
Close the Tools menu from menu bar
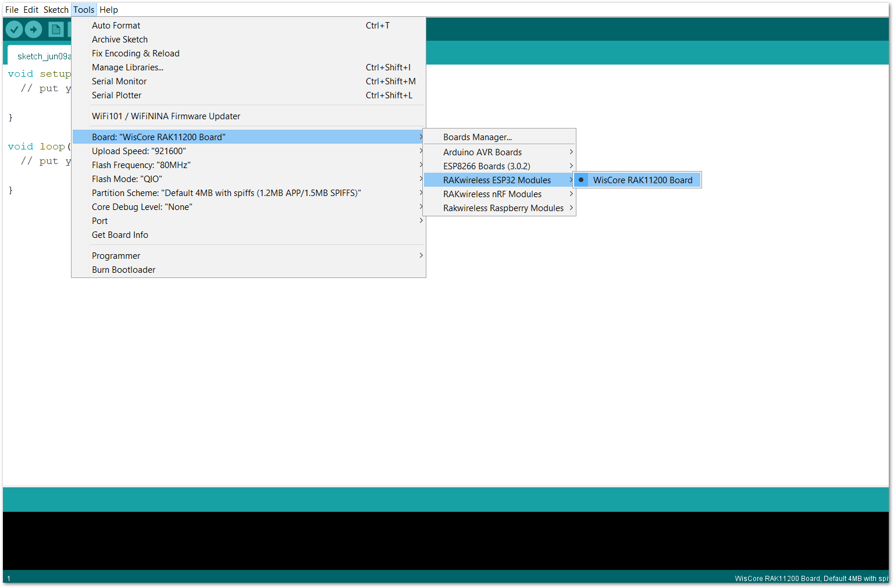(x=84, y=10)
